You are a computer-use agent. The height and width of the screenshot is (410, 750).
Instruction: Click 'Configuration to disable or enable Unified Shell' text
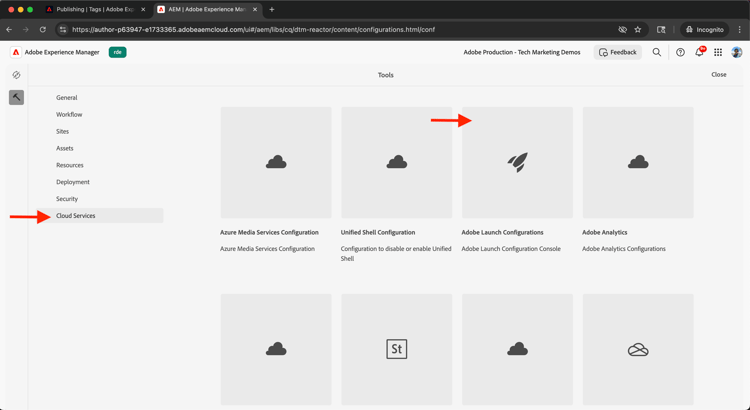396,254
